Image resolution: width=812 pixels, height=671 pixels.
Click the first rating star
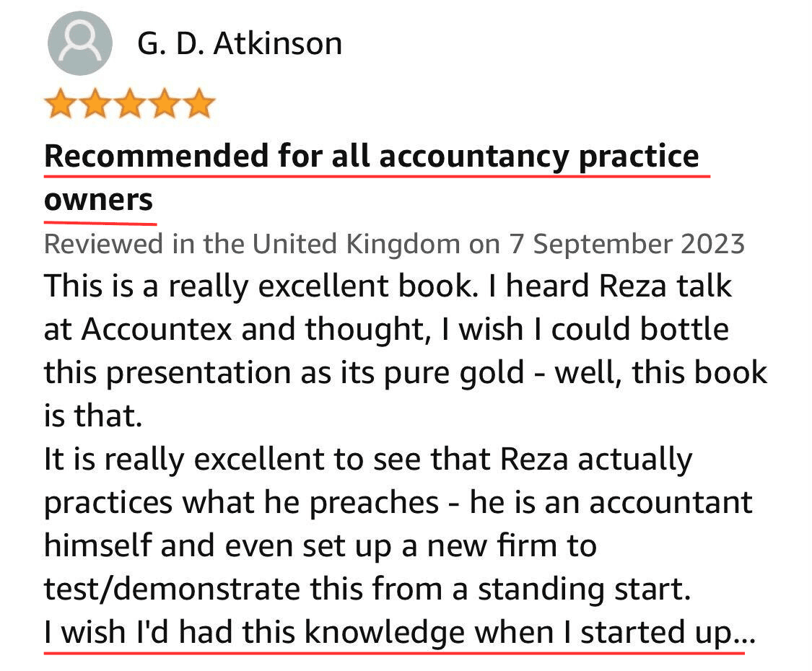[x=60, y=104]
